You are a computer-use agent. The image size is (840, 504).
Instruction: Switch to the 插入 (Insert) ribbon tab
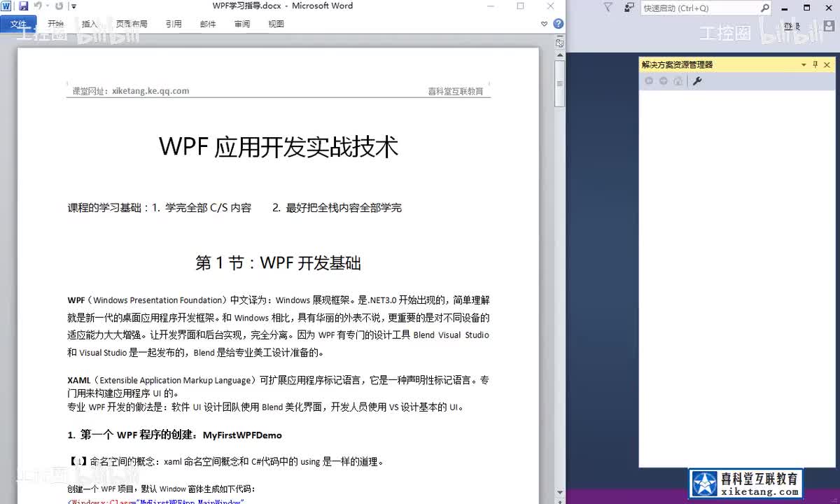(90, 24)
